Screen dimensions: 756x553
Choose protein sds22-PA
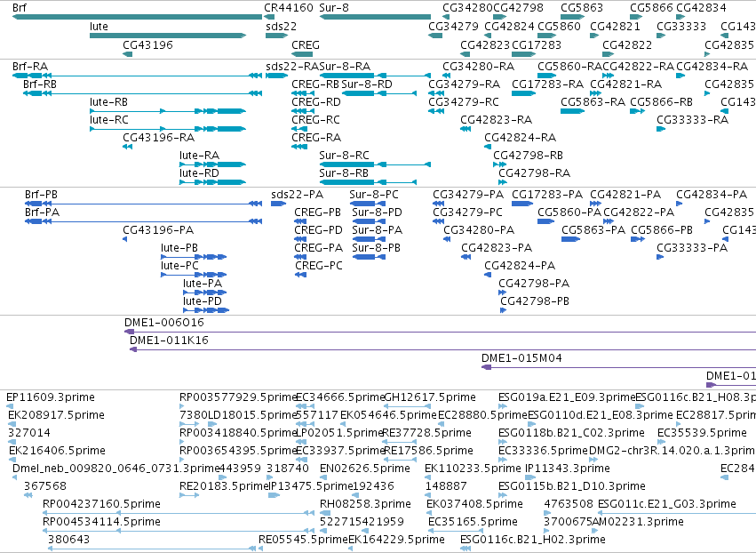click(x=279, y=204)
